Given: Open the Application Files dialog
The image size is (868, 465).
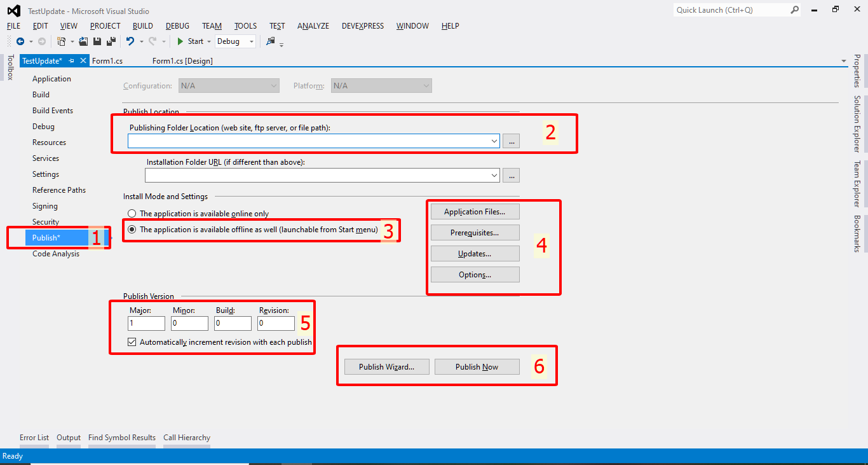Looking at the screenshot, I should [x=475, y=212].
